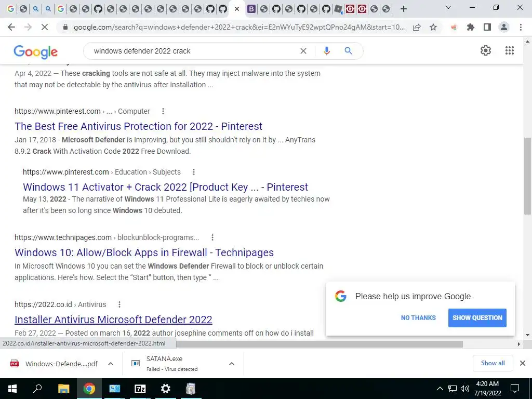
Task: Stop loading the current page
Action: pos(45,27)
